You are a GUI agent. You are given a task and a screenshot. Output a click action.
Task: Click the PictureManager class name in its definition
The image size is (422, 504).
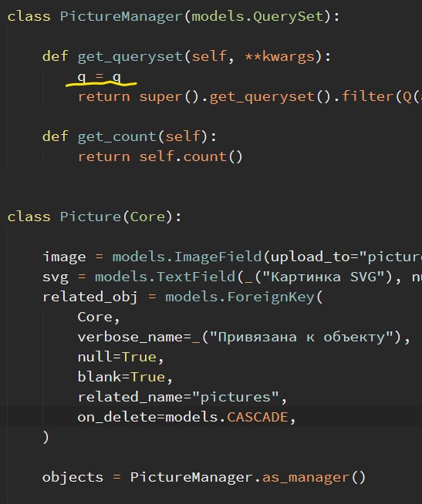[x=121, y=17]
